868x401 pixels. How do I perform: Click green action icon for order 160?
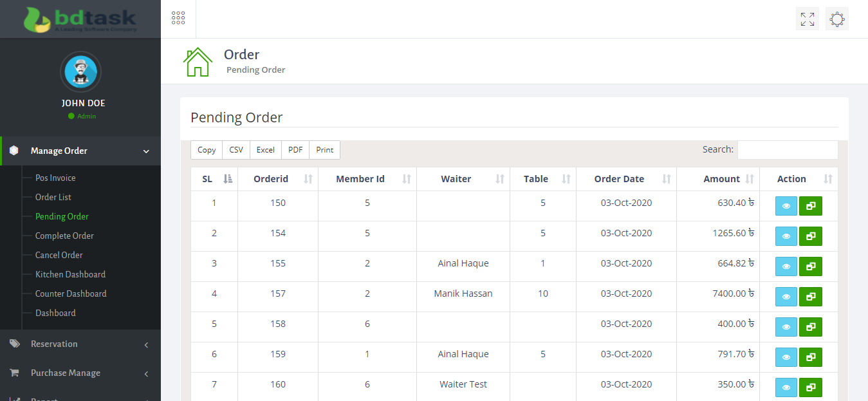coord(810,387)
